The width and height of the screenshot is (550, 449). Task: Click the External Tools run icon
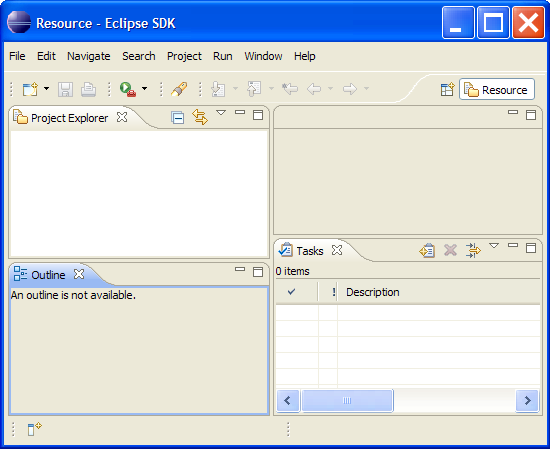click(128, 89)
